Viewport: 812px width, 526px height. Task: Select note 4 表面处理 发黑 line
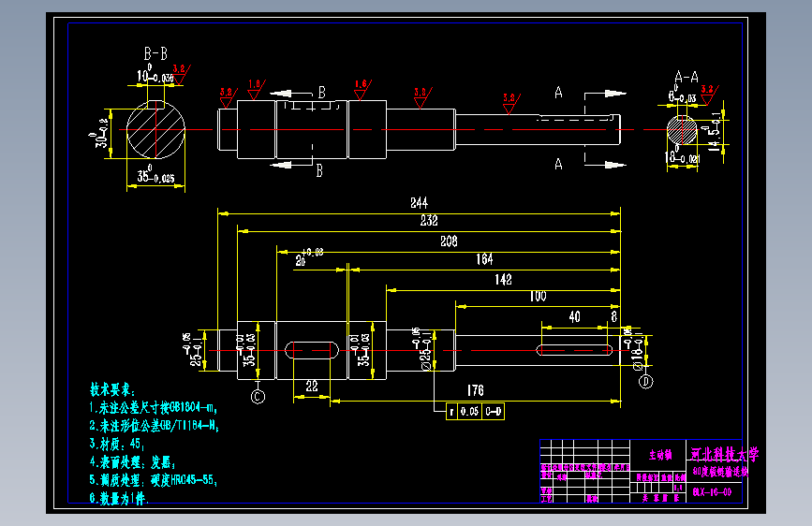[x=133, y=461]
